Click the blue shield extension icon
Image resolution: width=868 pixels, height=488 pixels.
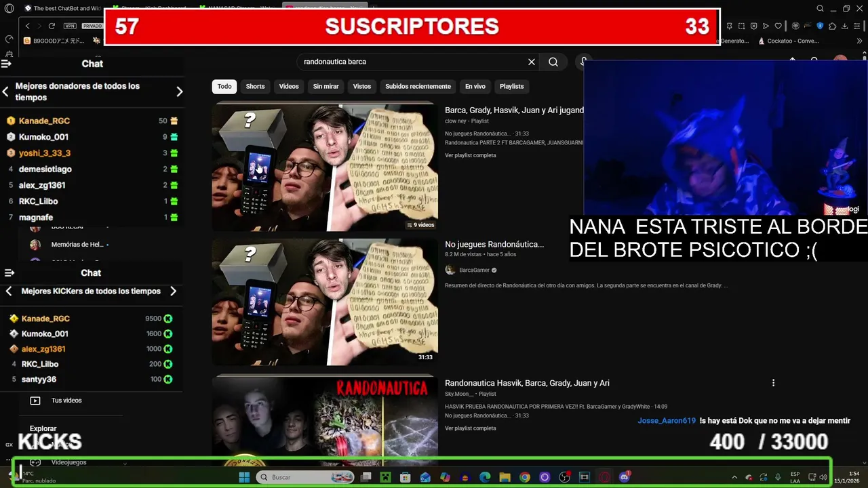(x=820, y=26)
